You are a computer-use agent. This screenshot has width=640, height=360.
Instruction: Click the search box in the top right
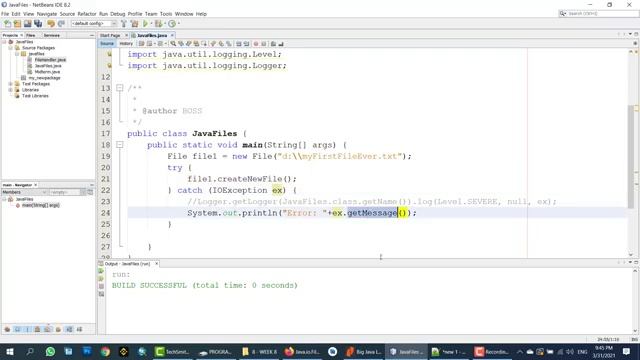pos(598,13)
